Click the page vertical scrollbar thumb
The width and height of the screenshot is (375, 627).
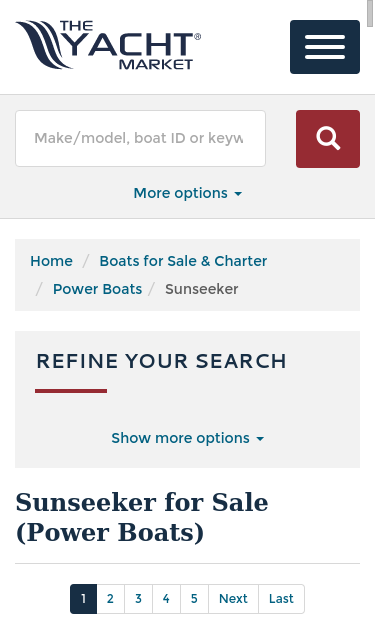371,13
